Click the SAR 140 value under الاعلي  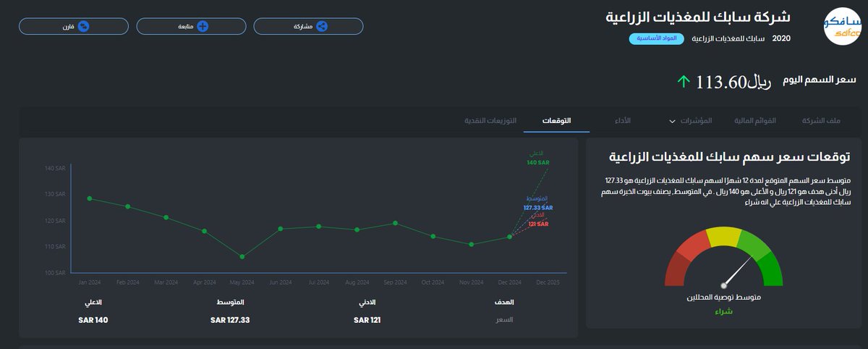93,319
